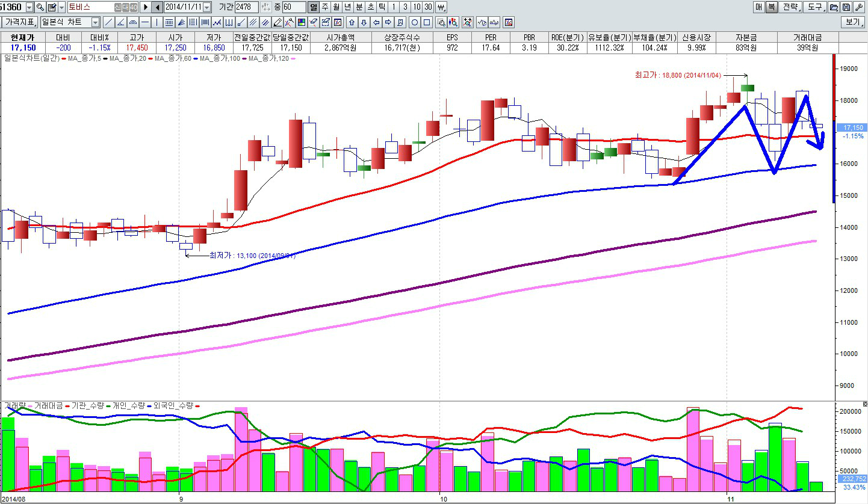Click the 기간 input field showing 2478
The image size is (868, 504).
coord(246,7)
